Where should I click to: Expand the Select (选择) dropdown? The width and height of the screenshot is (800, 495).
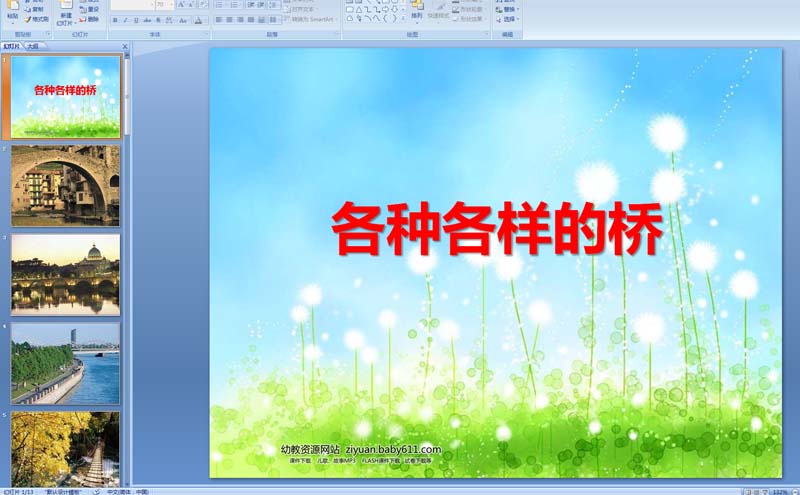(x=510, y=19)
